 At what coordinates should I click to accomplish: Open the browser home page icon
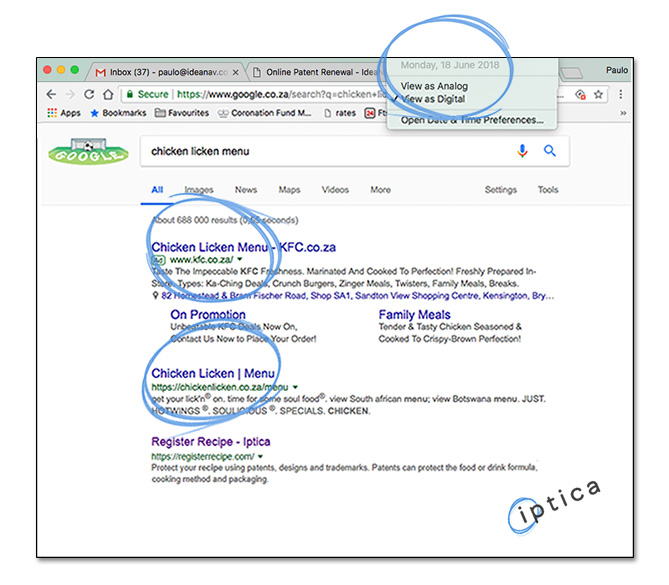108,94
